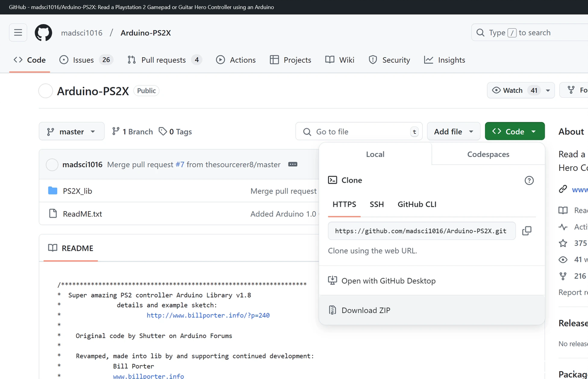Expand the Watch options dropdown arrow
The width and height of the screenshot is (588, 379).
[x=548, y=90]
